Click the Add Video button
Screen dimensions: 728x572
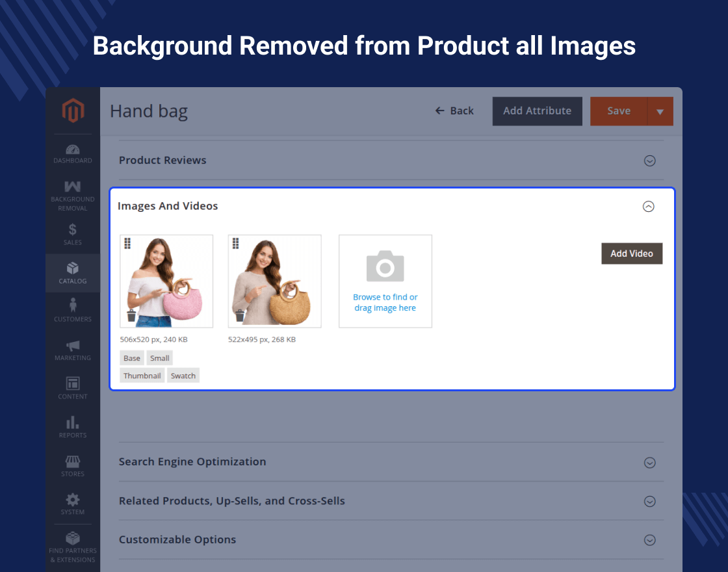point(631,253)
